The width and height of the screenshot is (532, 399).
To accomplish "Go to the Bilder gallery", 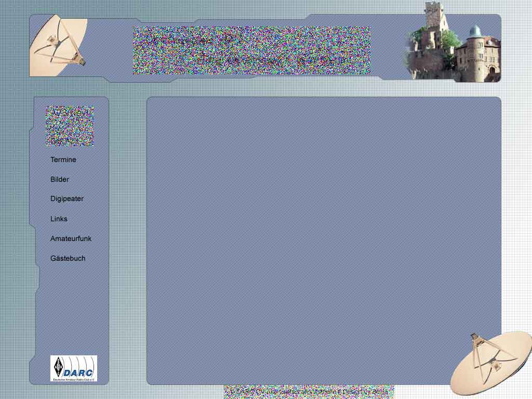I will [60, 179].
